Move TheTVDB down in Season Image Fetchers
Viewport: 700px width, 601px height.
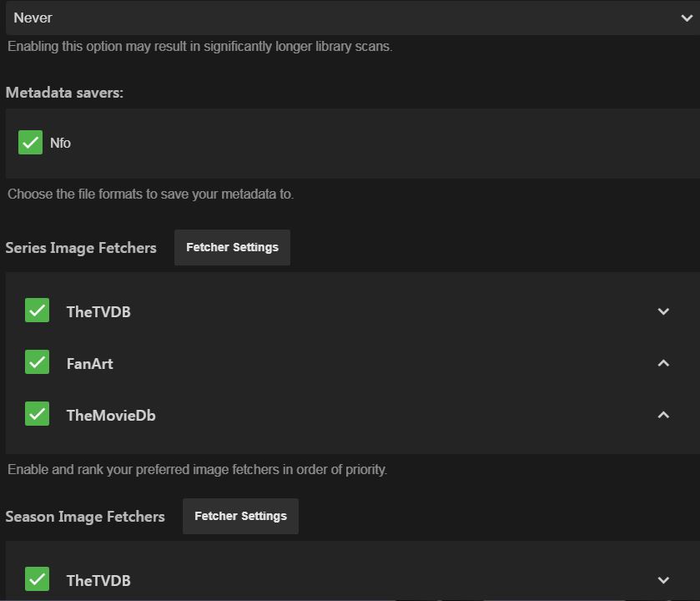click(x=663, y=580)
